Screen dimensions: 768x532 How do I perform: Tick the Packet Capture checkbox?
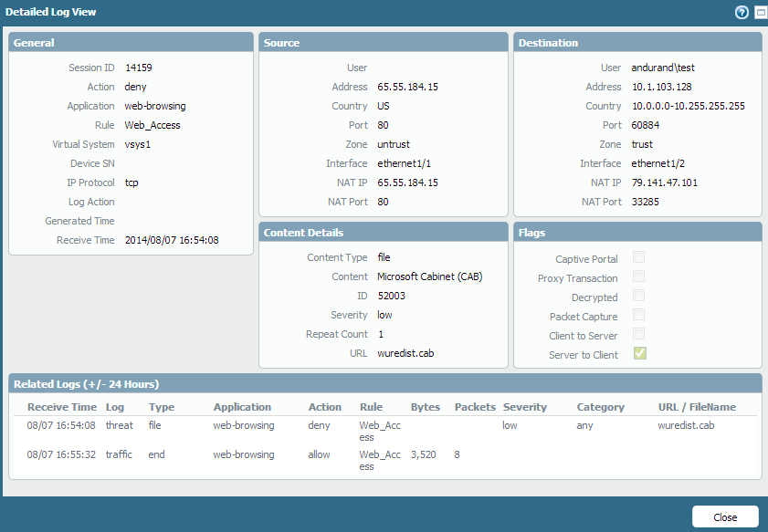pyautogui.click(x=639, y=316)
